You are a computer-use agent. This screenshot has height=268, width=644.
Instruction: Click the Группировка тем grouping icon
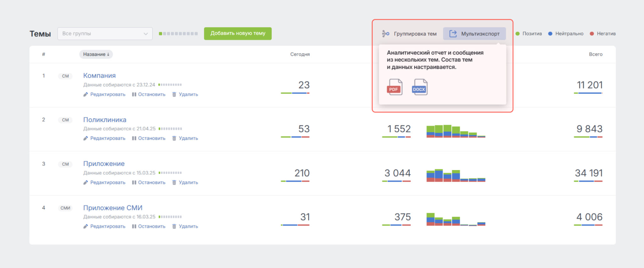[x=386, y=34]
